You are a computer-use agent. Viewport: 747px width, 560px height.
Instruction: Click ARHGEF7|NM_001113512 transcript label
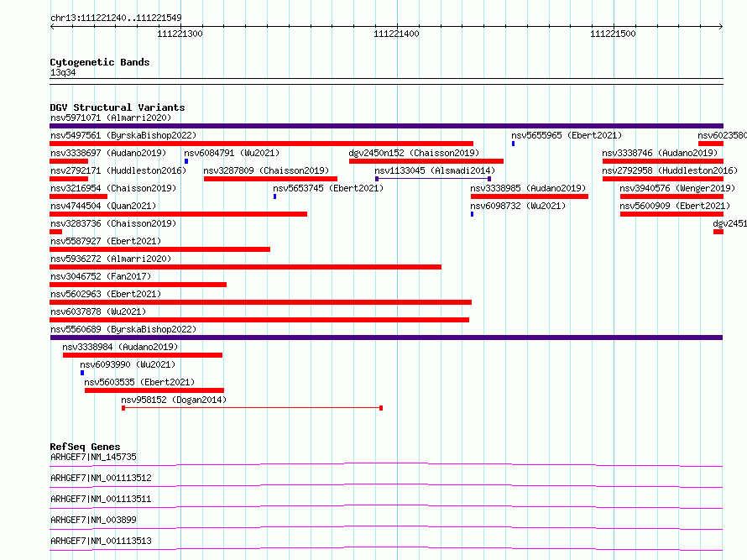101,478
